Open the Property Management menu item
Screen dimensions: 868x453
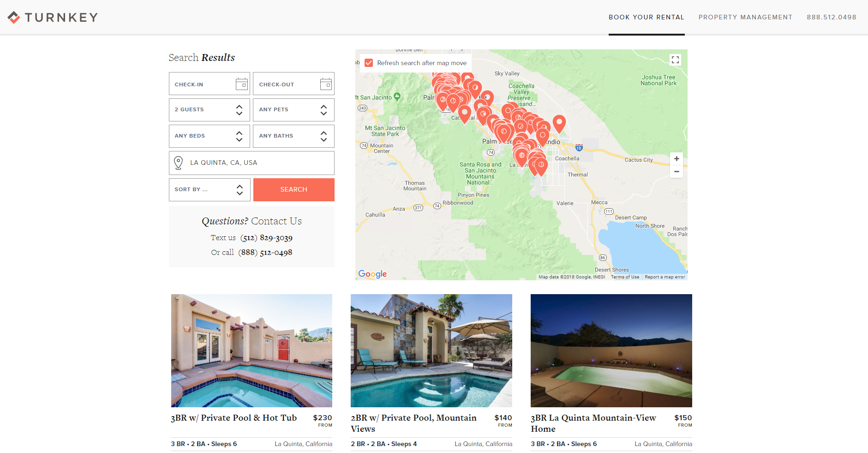[745, 17]
